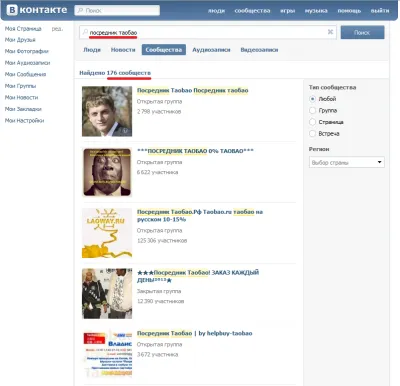Open Мои Друзья in sidebar
The image size is (400, 386).
(x=20, y=40)
